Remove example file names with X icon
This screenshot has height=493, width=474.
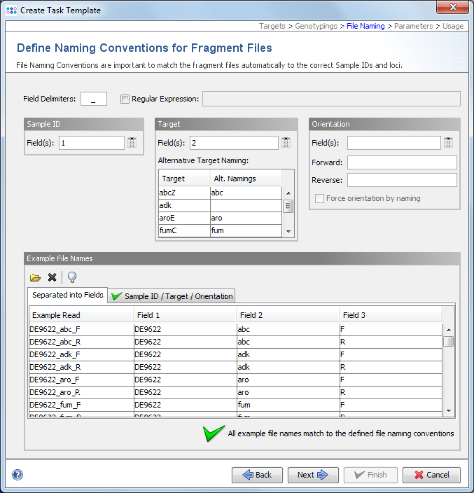click(52, 277)
